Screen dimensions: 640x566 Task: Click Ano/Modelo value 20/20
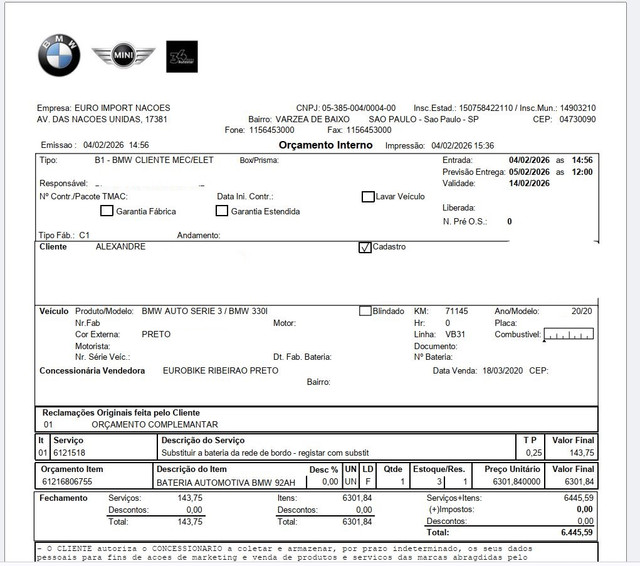tap(582, 311)
